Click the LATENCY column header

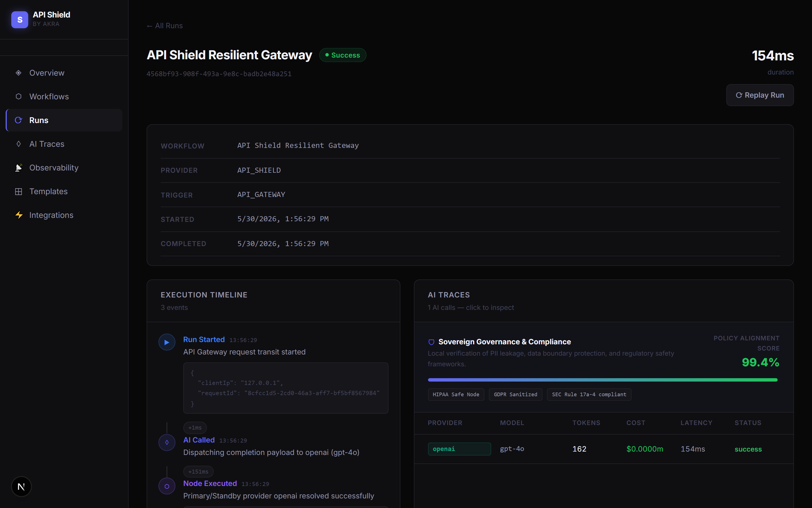696,423
